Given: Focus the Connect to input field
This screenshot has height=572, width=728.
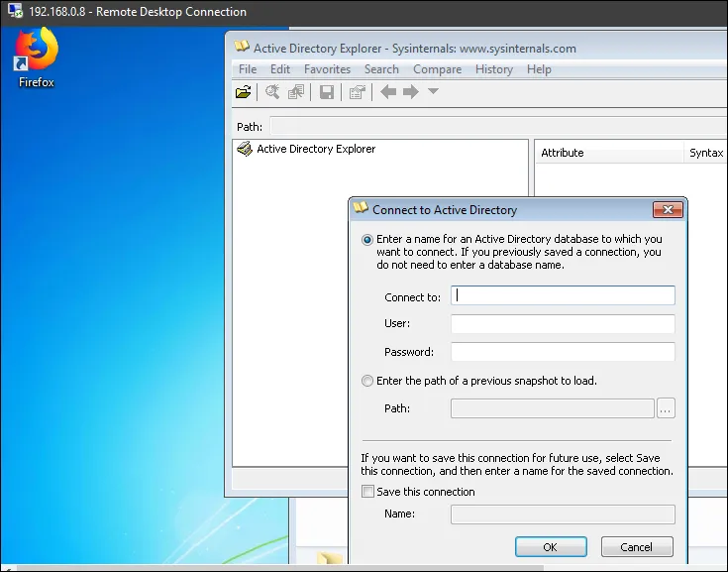Looking at the screenshot, I should point(563,295).
